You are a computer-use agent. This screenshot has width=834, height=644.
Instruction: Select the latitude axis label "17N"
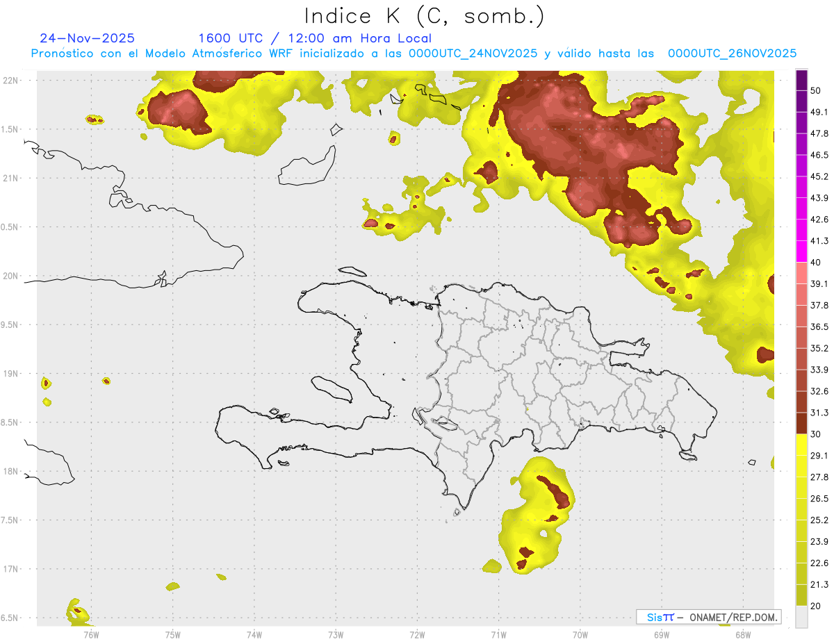pyautogui.click(x=10, y=570)
